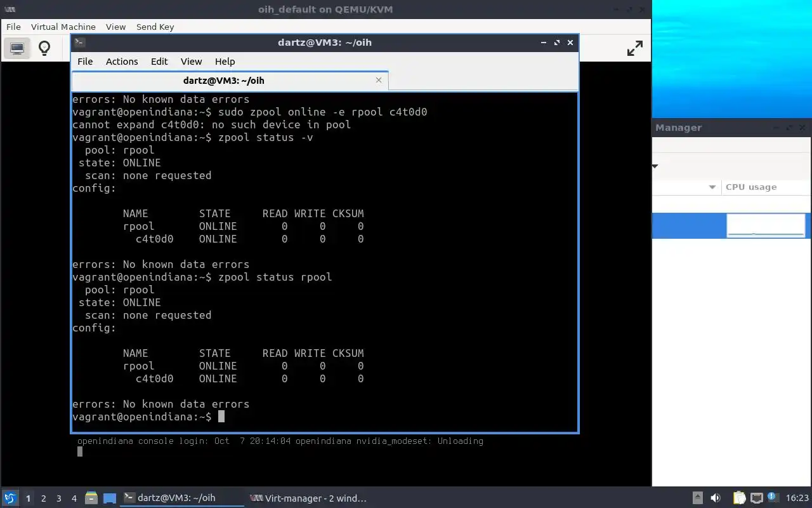
Task: Open terminal File menu
Action: (x=85, y=62)
